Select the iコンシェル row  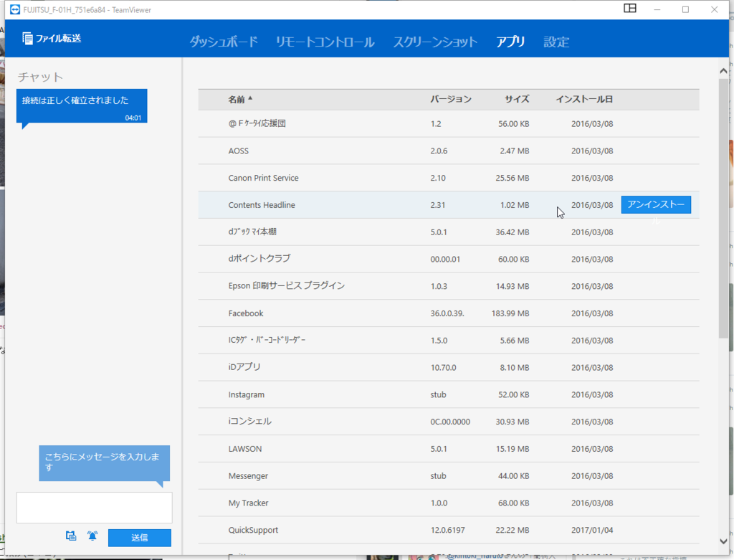[x=449, y=422]
